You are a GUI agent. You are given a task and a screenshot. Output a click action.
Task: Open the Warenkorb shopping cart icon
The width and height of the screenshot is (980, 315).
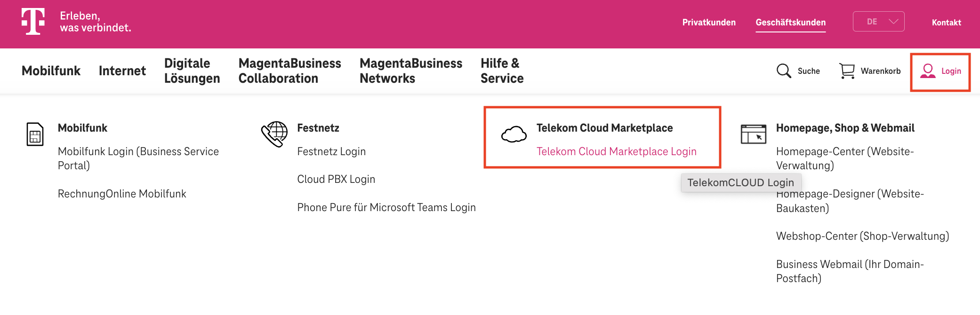click(847, 71)
